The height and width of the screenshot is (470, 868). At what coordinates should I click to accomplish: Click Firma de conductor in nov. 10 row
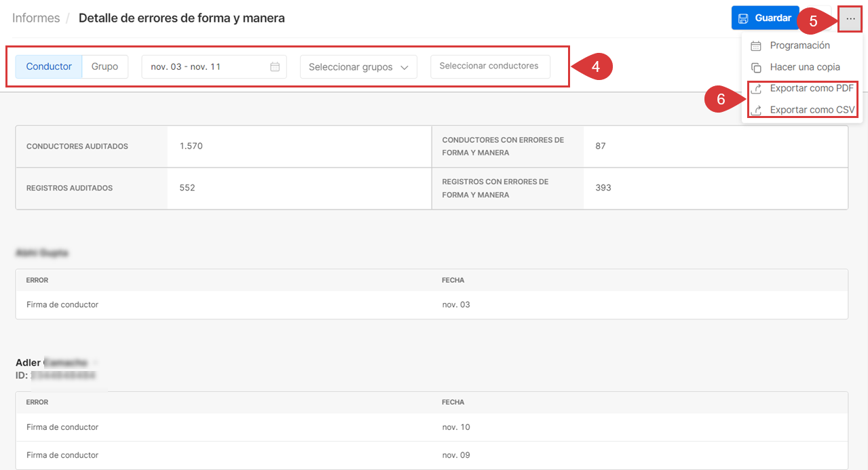(62, 427)
